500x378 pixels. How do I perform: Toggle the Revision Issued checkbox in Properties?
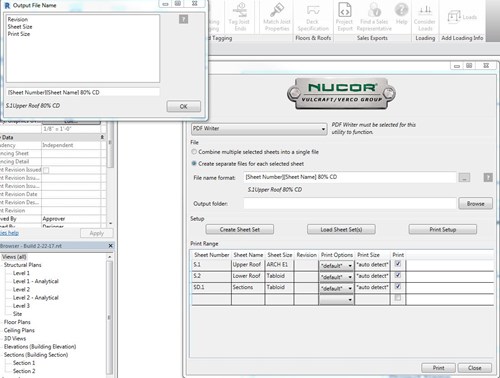coord(46,170)
